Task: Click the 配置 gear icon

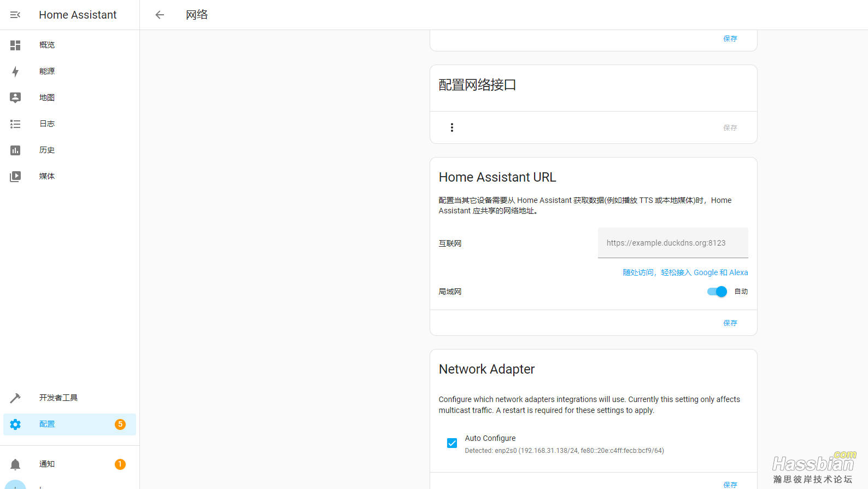Action: click(15, 424)
